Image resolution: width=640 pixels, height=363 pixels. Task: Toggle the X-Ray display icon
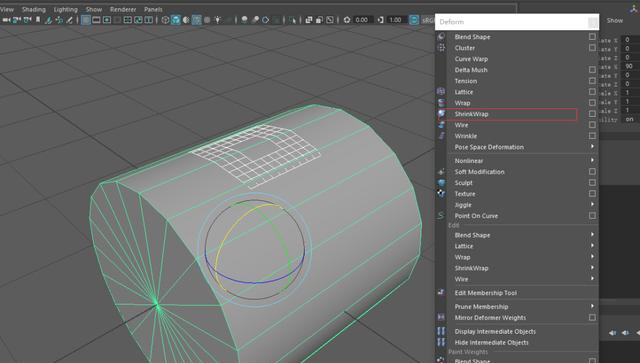click(309, 20)
